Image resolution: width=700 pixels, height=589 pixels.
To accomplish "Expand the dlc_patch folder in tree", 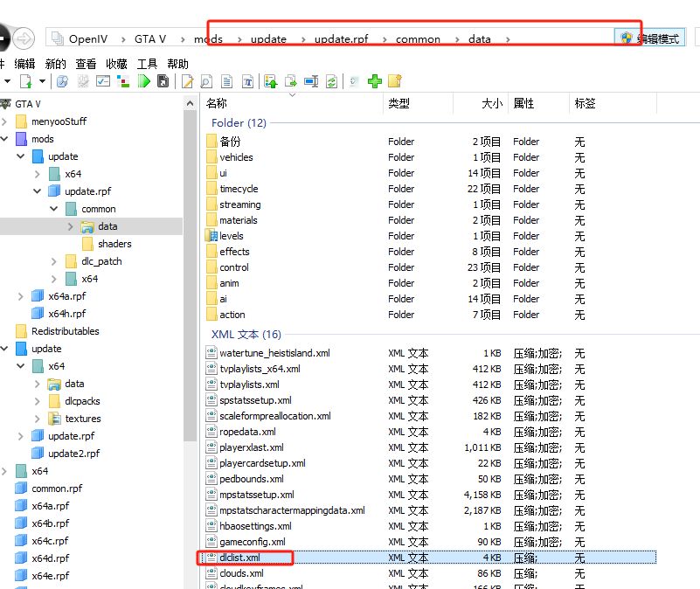I will coord(54,261).
